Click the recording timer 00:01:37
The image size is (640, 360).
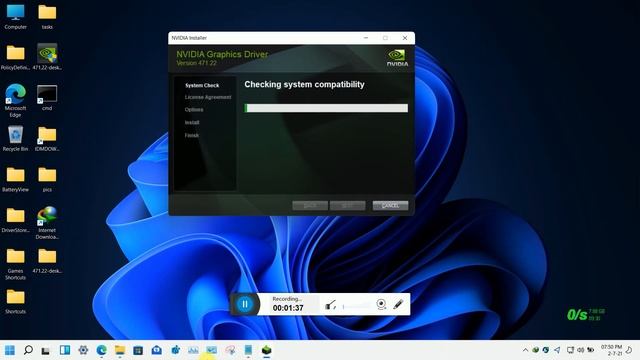pyautogui.click(x=288, y=308)
